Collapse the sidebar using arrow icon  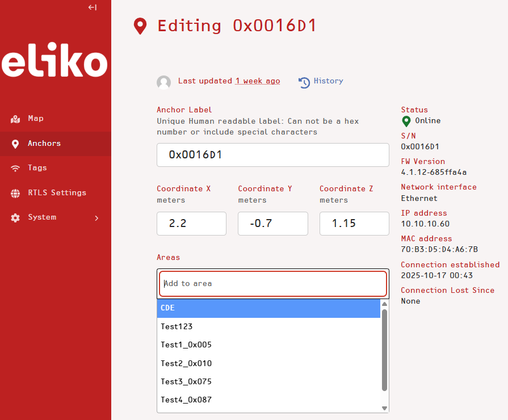click(x=93, y=7)
